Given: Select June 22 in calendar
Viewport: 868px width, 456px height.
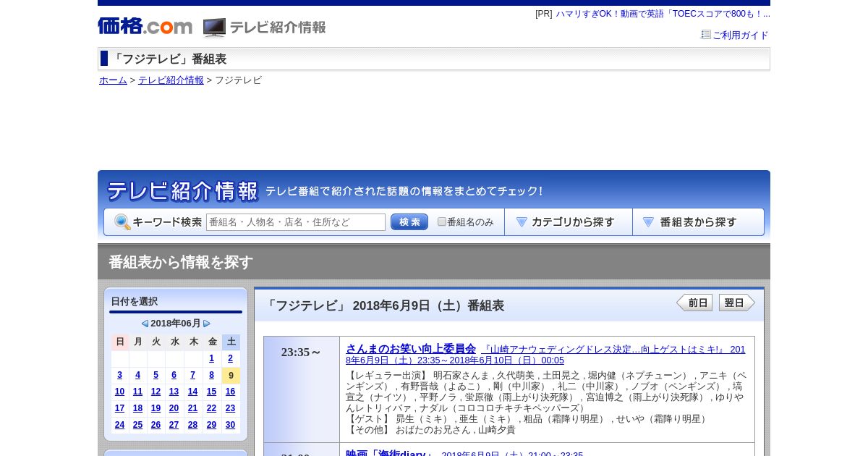Looking at the screenshot, I should (211, 408).
